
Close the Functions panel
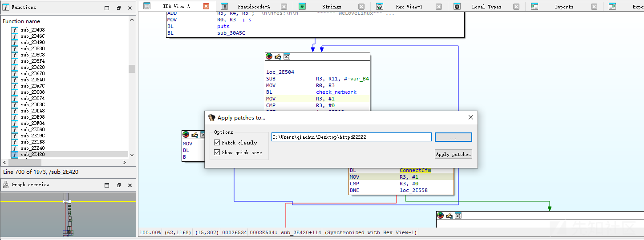130,8
